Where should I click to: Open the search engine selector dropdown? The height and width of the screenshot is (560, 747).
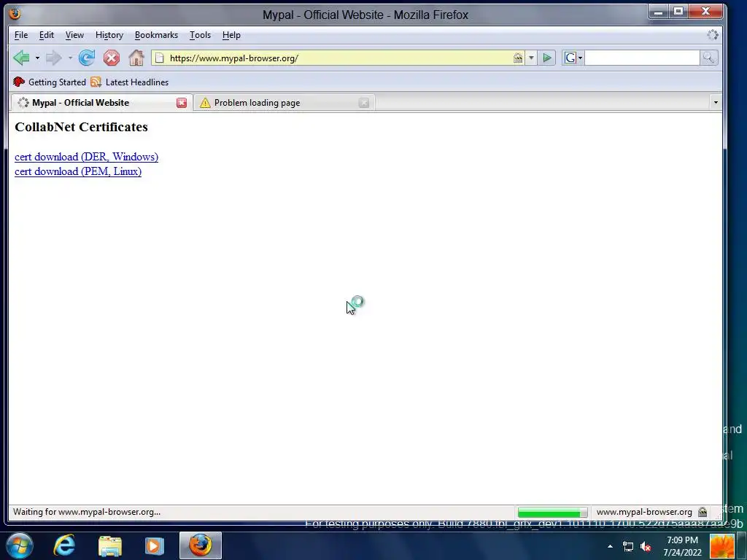pyautogui.click(x=573, y=58)
